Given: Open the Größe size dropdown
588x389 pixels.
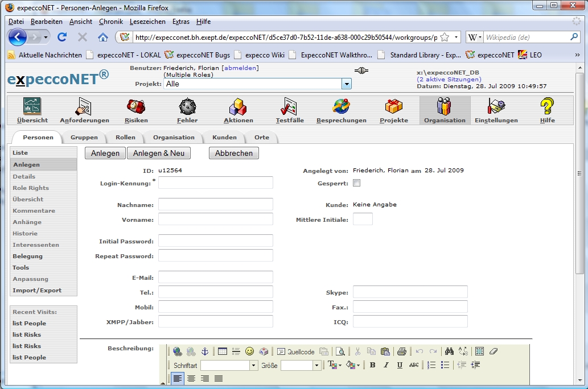Looking at the screenshot, I should click(316, 366).
